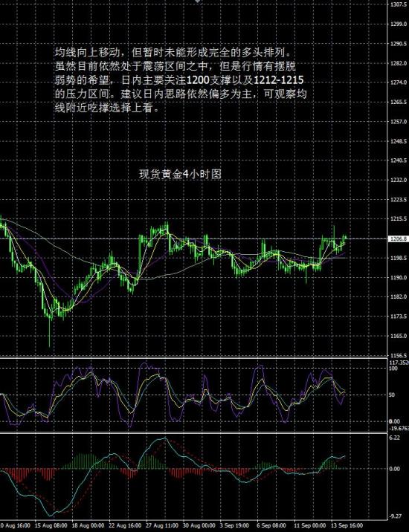
Task: Click the 1307.5 price axis label
Action: tap(399, 4)
